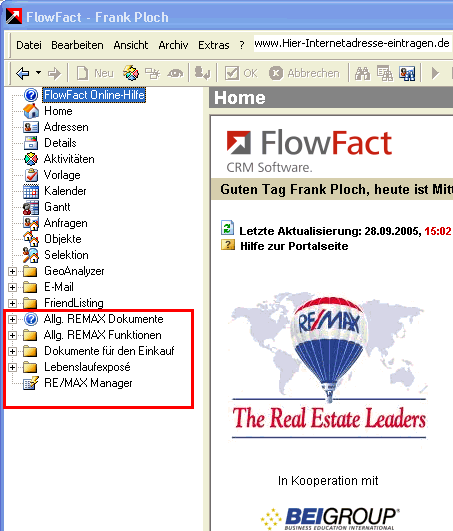
Task: Select the FriendListing tree label
Action: 74,303
